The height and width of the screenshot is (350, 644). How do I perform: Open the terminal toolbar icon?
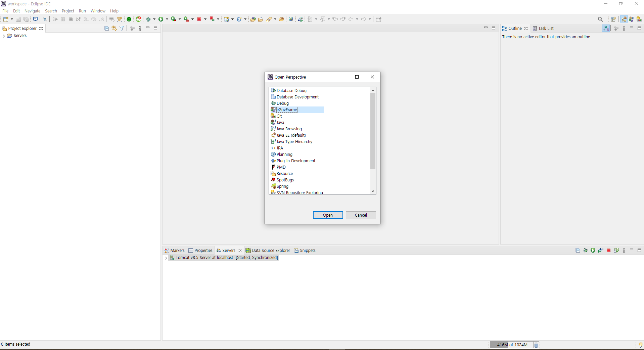[x=35, y=19]
